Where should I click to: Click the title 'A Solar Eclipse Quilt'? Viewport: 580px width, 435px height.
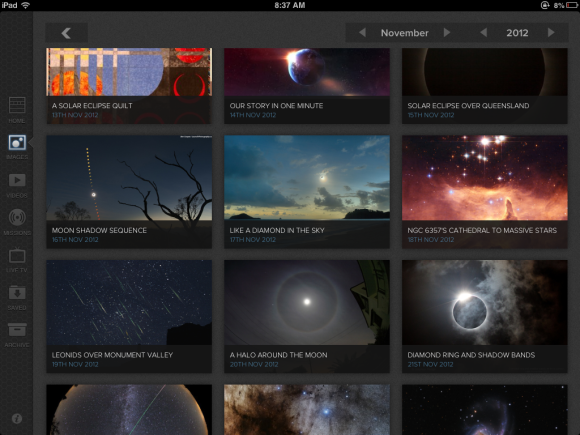(x=92, y=106)
